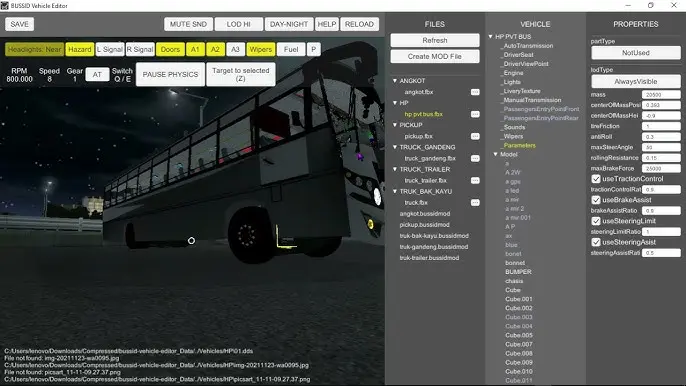686x386 pixels.
Task: Click the Fuel button
Action: coord(291,49)
